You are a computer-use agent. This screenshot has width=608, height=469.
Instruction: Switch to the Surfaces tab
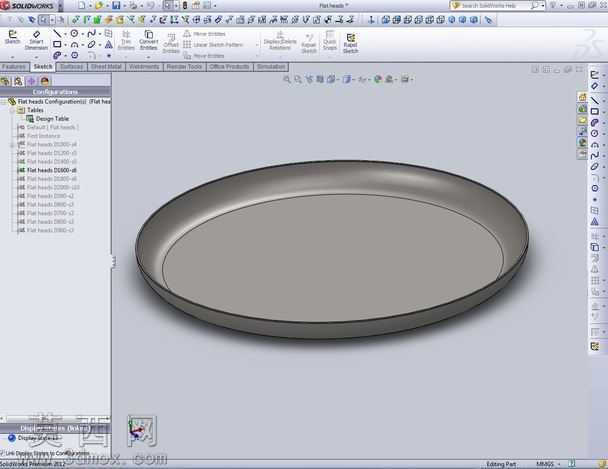coord(72,67)
